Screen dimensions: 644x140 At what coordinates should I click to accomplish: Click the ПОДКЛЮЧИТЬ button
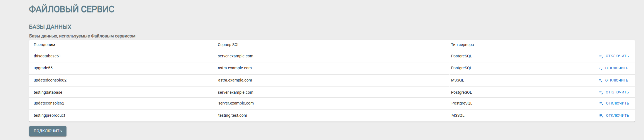point(48,131)
